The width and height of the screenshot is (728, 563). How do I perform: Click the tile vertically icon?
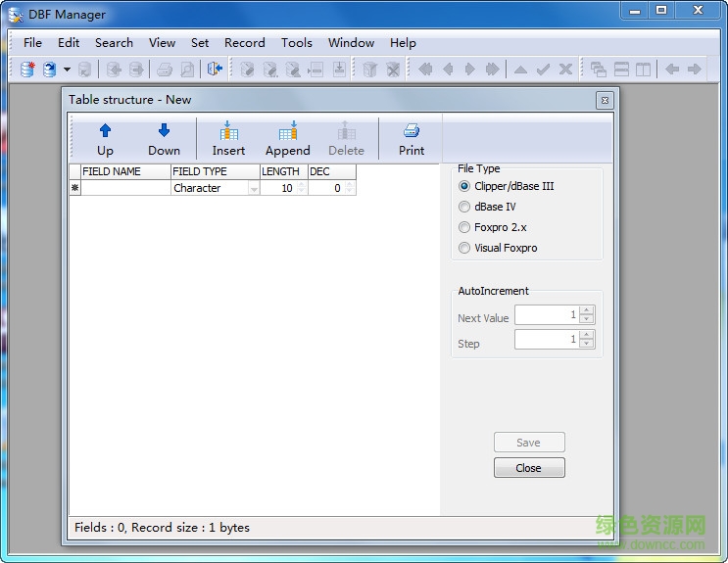(643, 70)
